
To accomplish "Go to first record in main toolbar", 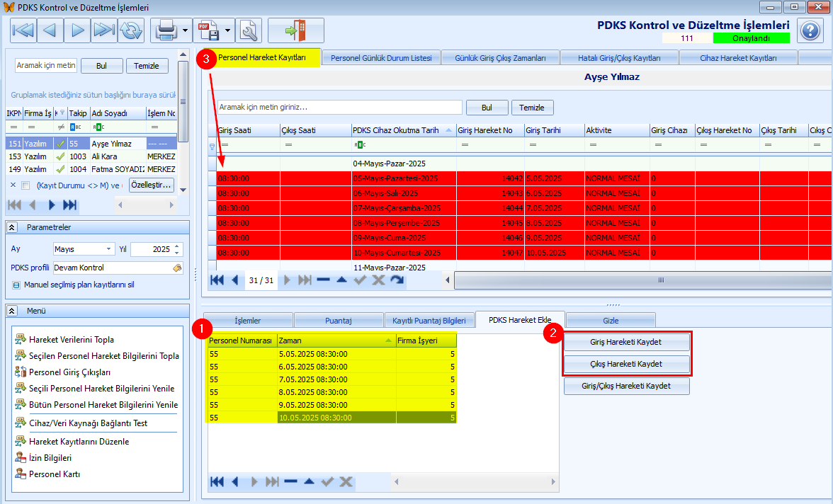I will 23,30.
